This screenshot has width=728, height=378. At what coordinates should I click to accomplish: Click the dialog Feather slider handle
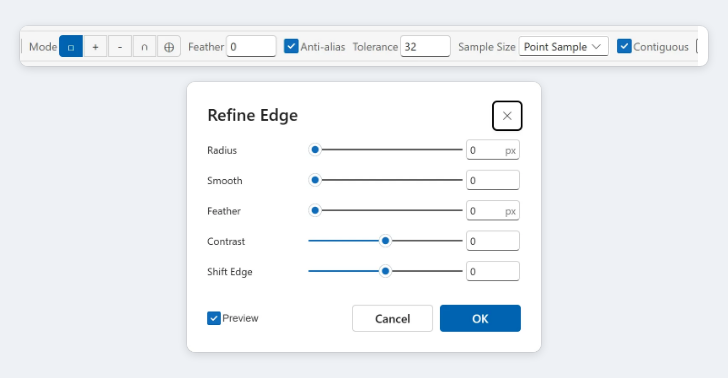pos(315,210)
